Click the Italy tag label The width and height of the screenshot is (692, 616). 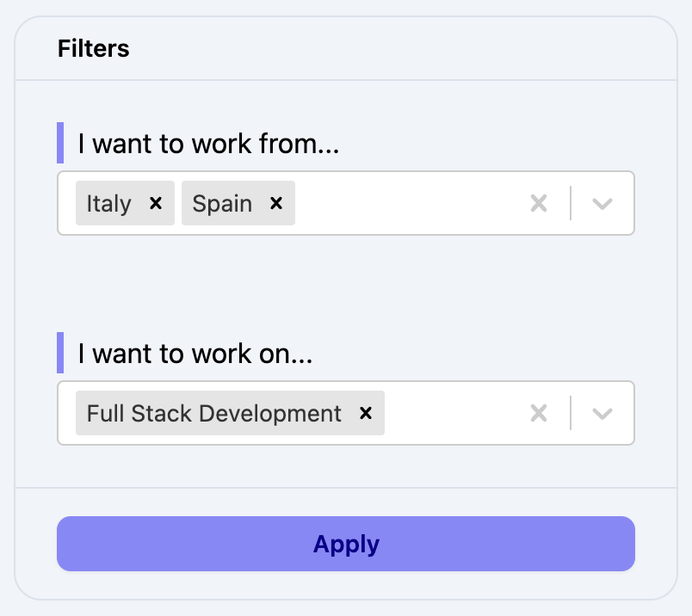pyautogui.click(x=109, y=204)
